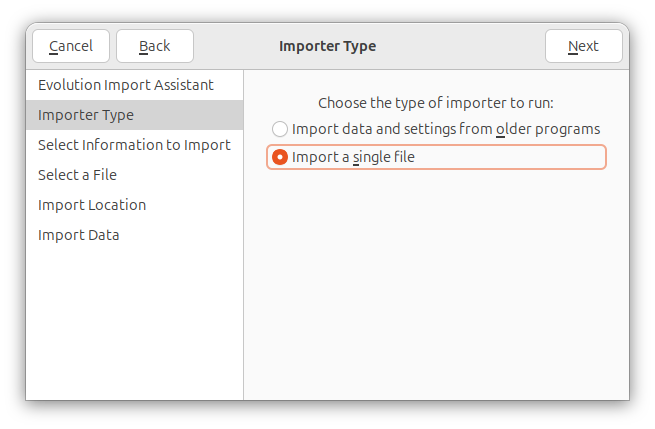Click the 'Importer Type' dialog title
The width and height of the screenshot is (655, 429).
pos(328,46)
